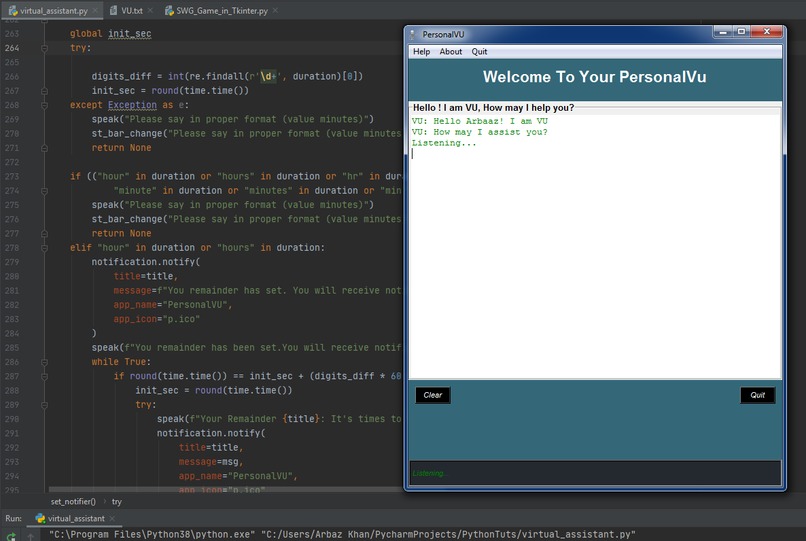Click the editor horizontal scrollbar
The image size is (806, 541).
(x=226, y=489)
